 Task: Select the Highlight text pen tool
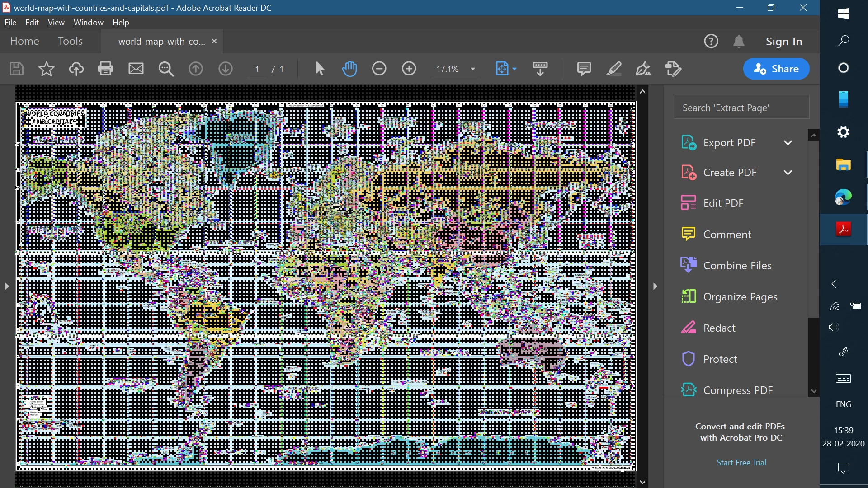click(613, 69)
